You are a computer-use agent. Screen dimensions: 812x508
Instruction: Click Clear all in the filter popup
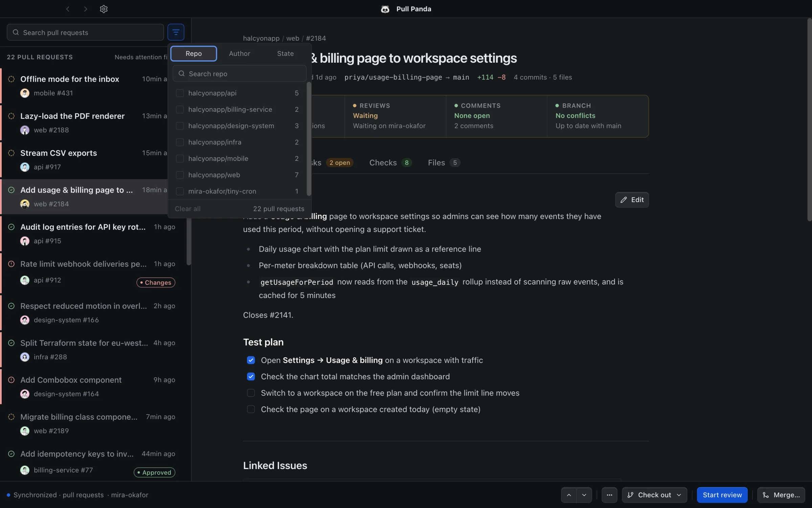(x=187, y=209)
